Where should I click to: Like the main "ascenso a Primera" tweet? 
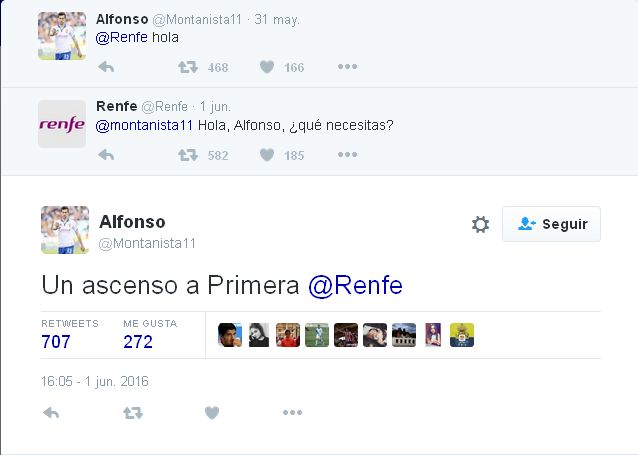(x=211, y=413)
